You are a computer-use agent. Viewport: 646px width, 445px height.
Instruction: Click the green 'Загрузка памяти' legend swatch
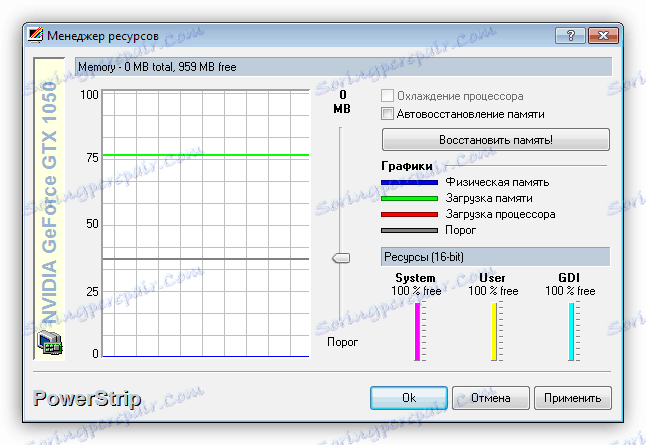(409, 199)
